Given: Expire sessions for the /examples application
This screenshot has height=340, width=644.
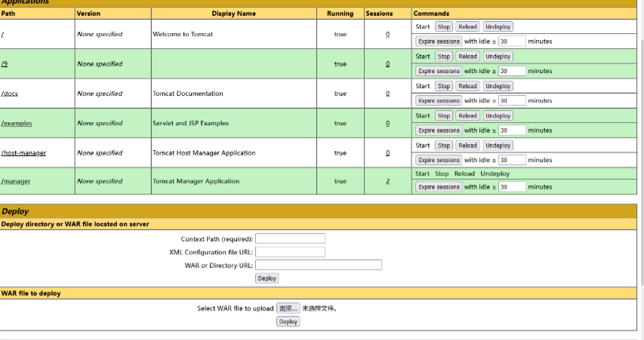Looking at the screenshot, I should pyautogui.click(x=439, y=130).
